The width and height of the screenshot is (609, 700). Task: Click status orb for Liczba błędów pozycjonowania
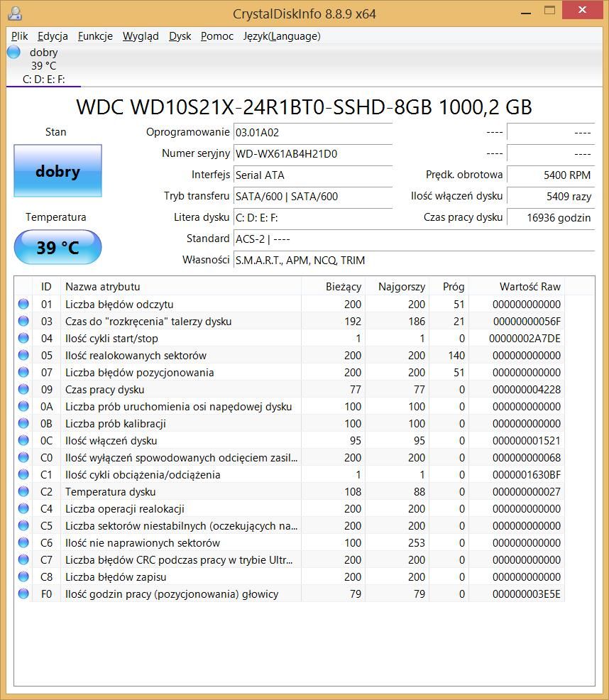(23, 372)
